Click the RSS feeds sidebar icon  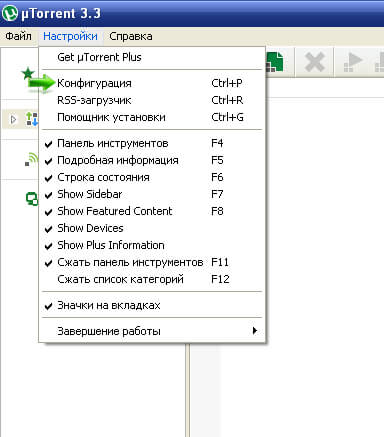32,159
